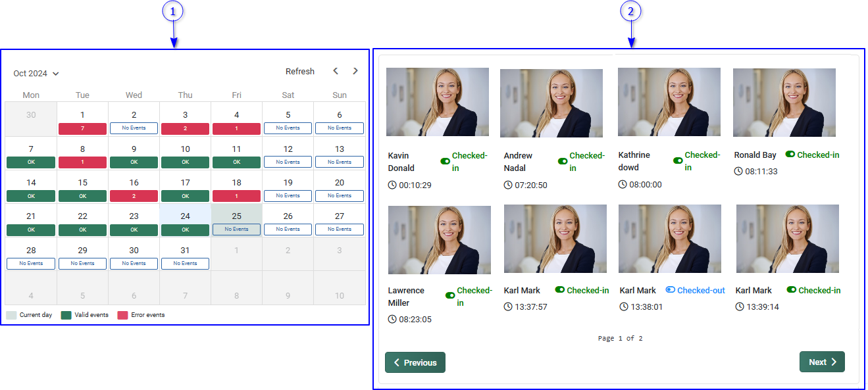
Task: Toggle Ronald Bay's checked-in switch
Action: pyautogui.click(x=790, y=155)
